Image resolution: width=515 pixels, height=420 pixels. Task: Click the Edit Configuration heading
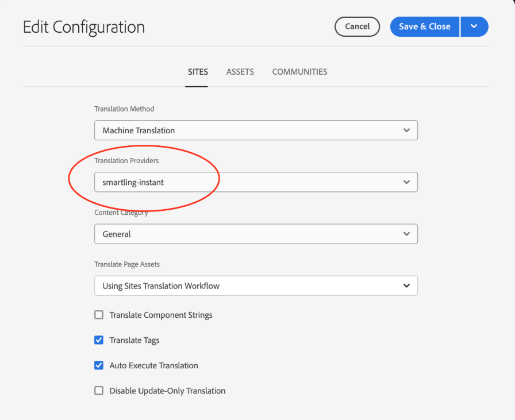[x=84, y=27]
